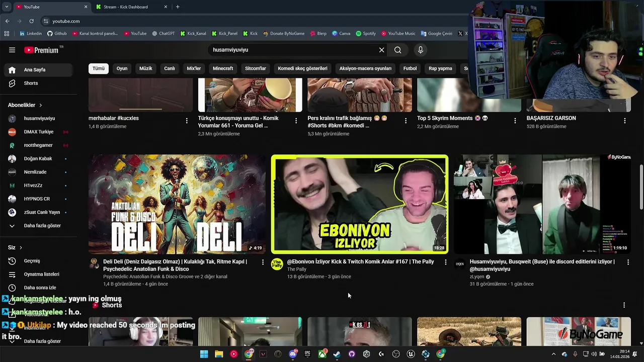Open options menu for Ebonivon İzliyor video
Image resolution: width=644 pixels, height=362 pixels.
445,262
